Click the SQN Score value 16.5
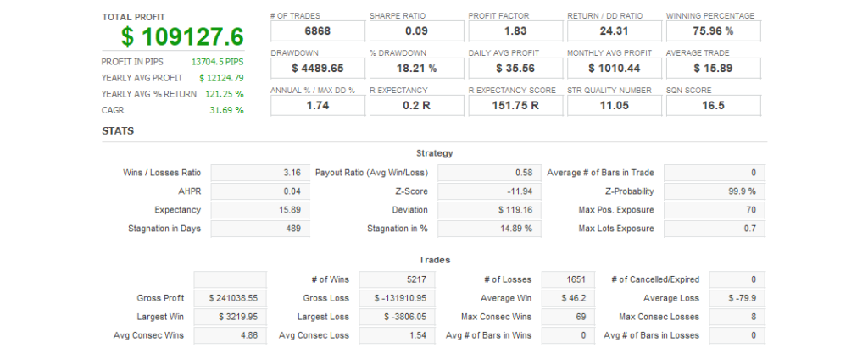This screenshot has height=348, width=868. (x=713, y=106)
